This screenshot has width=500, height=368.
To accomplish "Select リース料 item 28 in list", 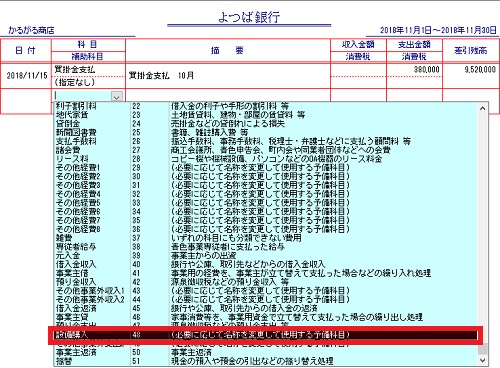I will [266, 159].
